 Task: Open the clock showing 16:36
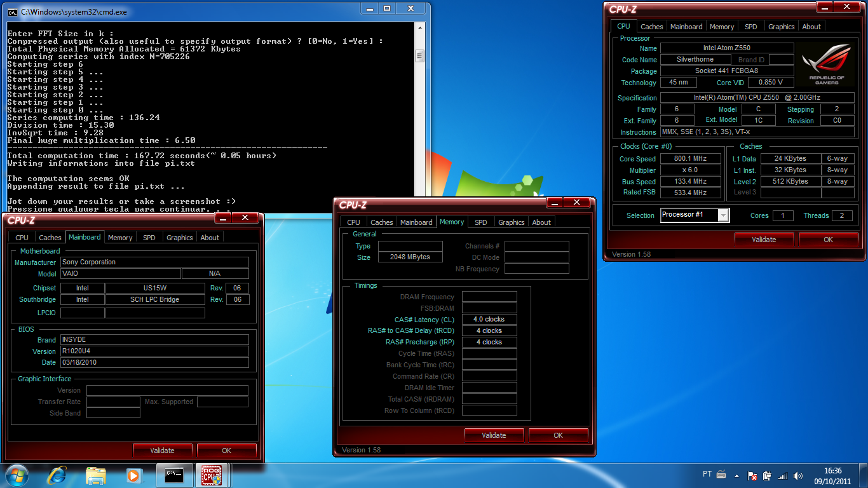832,476
